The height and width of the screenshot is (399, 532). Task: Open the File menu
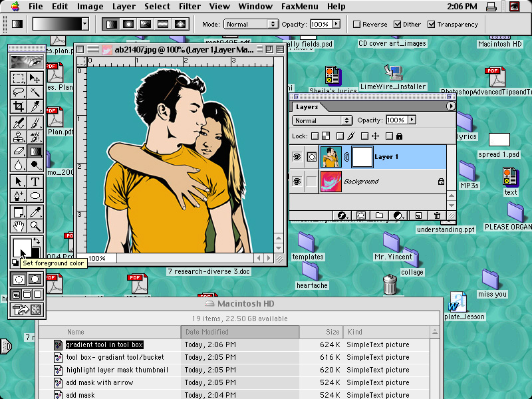[36, 6]
